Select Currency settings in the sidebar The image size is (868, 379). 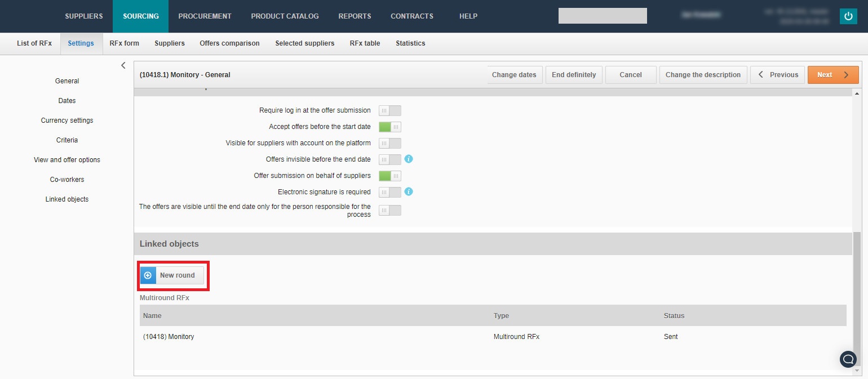[67, 121]
